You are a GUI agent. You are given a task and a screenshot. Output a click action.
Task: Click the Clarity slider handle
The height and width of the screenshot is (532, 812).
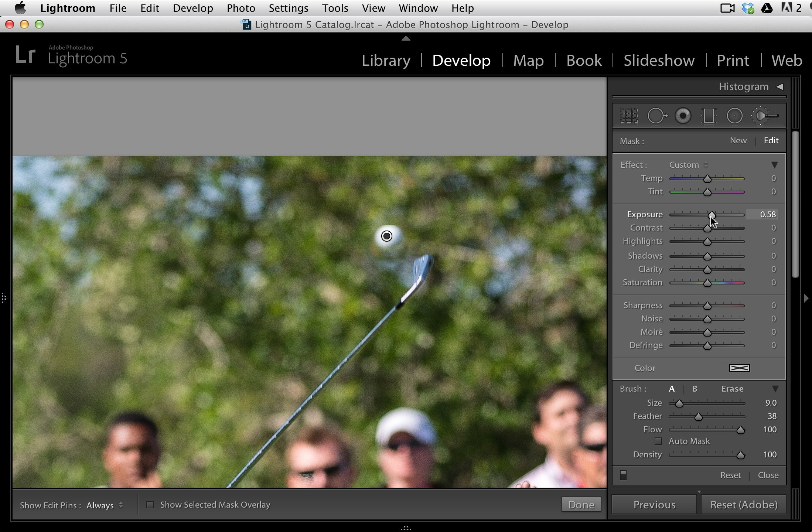click(x=707, y=270)
